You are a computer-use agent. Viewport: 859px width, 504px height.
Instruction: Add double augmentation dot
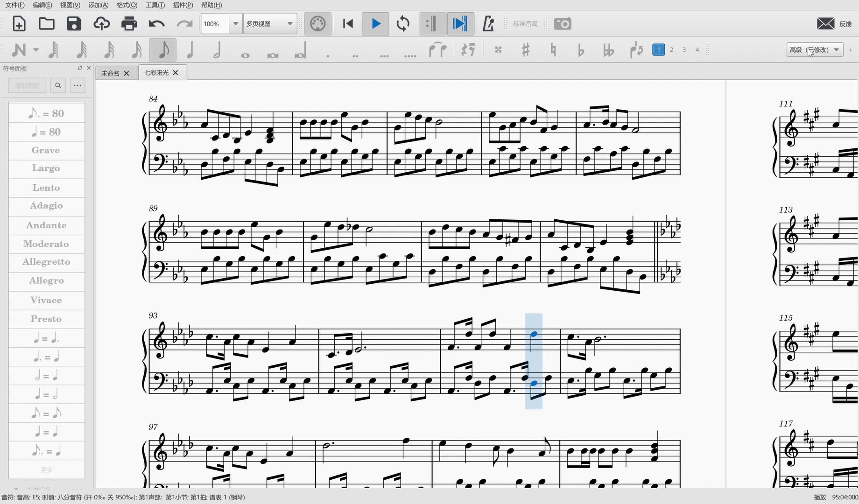(x=355, y=56)
